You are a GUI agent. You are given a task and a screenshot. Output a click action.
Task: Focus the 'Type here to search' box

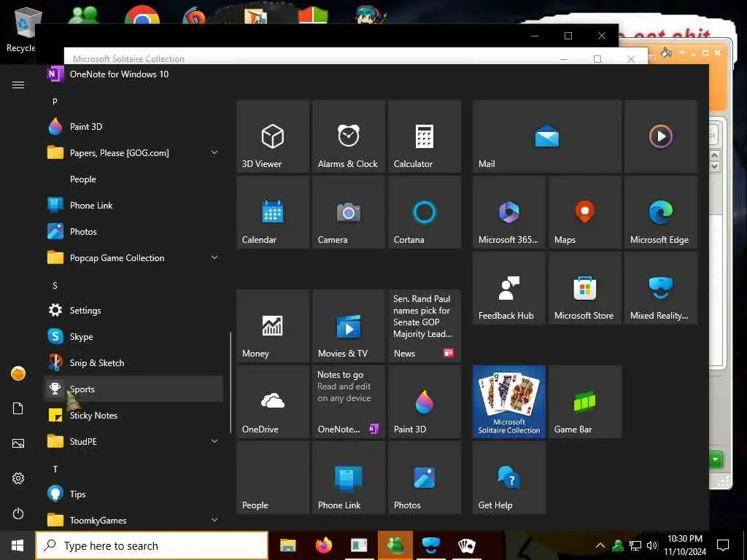click(x=152, y=545)
